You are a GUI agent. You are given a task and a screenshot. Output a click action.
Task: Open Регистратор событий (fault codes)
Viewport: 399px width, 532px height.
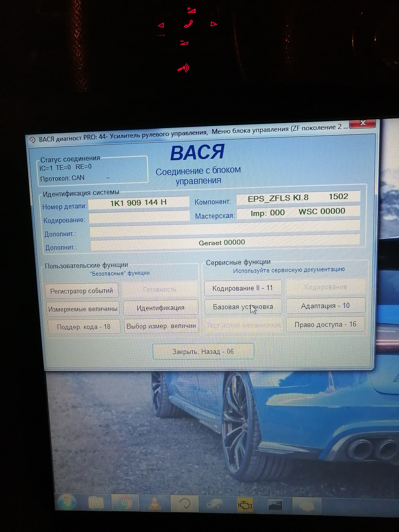point(81,291)
